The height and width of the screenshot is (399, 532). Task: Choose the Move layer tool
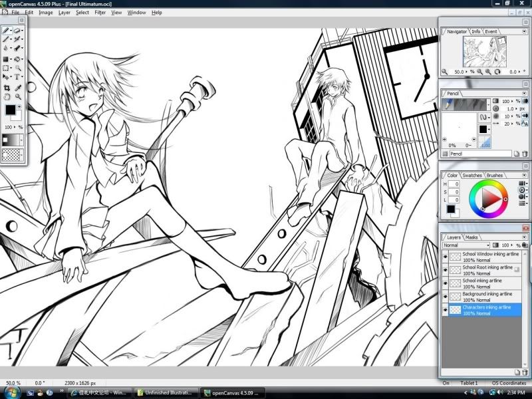[6, 77]
